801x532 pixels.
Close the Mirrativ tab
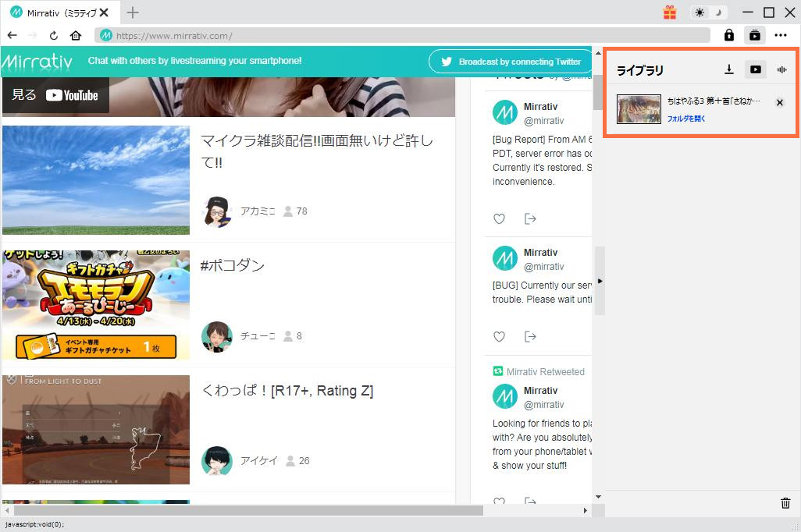click(104, 12)
